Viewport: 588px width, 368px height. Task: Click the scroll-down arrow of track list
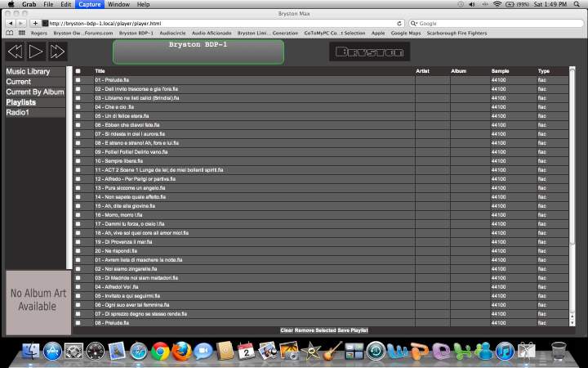(572, 323)
